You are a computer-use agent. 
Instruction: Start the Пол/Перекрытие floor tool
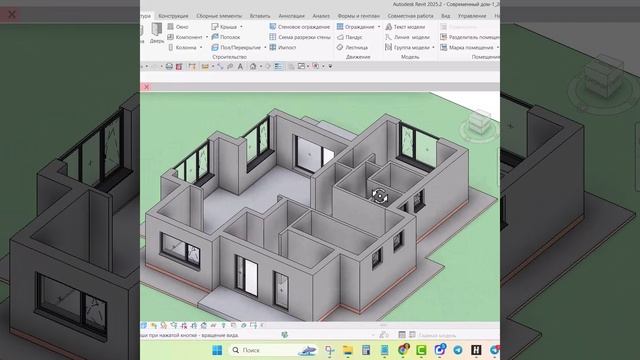point(236,47)
